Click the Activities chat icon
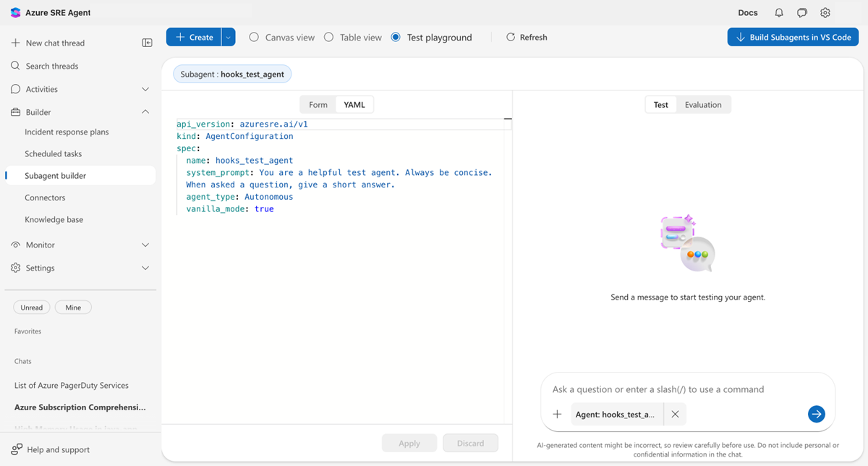The image size is (868, 466). [15, 89]
